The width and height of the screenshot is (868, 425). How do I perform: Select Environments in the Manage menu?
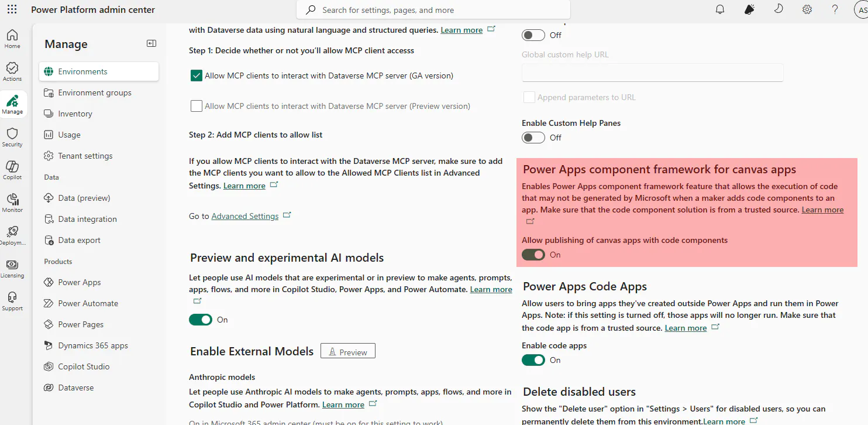tap(99, 71)
